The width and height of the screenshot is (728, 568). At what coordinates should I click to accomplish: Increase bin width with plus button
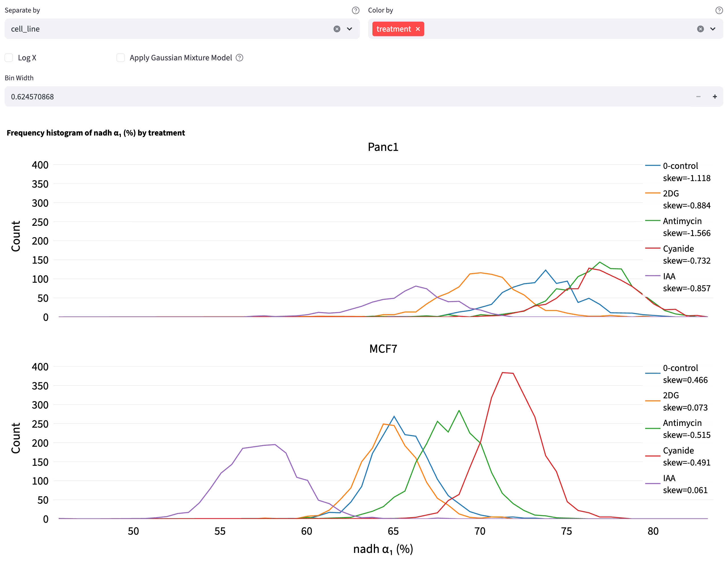[x=715, y=97]
